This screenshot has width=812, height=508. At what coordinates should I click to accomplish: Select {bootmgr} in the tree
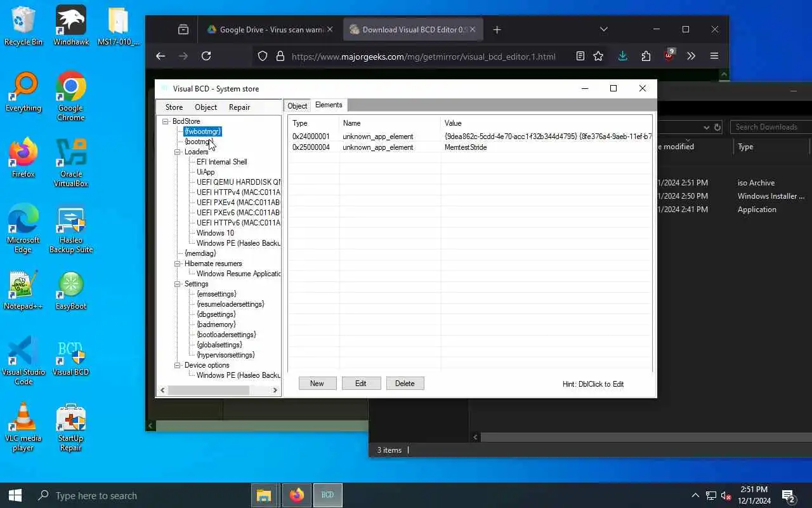click(198, 142)
